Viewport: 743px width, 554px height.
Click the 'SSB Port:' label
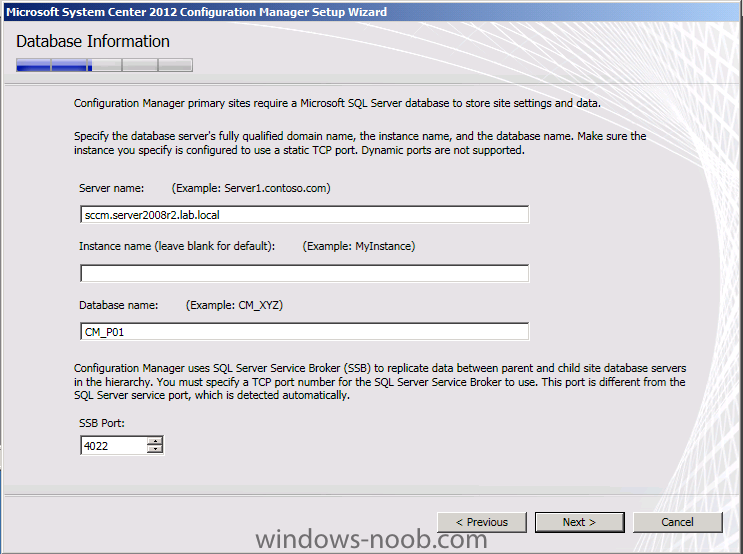coord(102,423)
